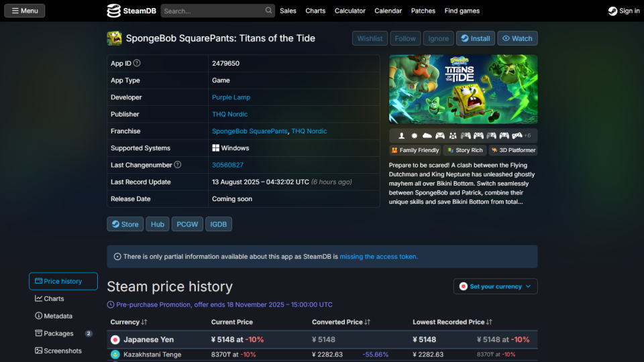Click the Kazakhstan flag icon in the Tenge row

point(115,354)
